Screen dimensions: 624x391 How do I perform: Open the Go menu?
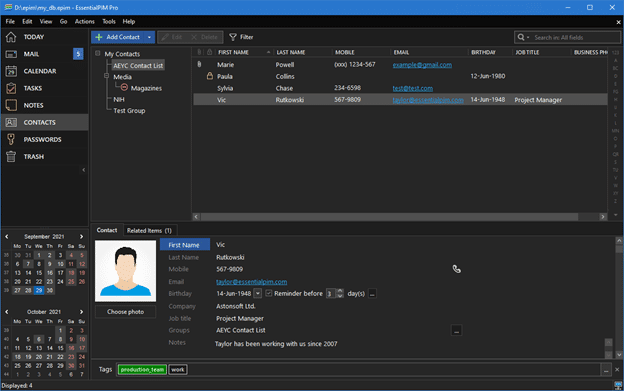click(63, 21)
